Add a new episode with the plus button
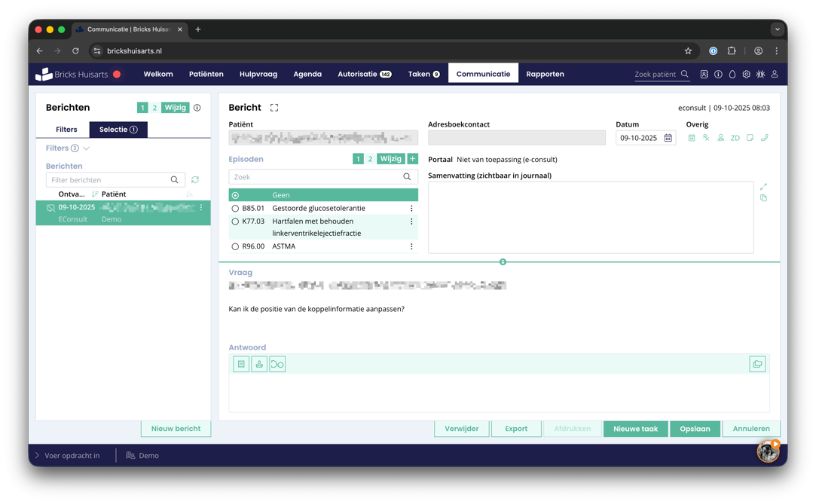Viewport: 816px width, 504px height. (x=412, y=159)
